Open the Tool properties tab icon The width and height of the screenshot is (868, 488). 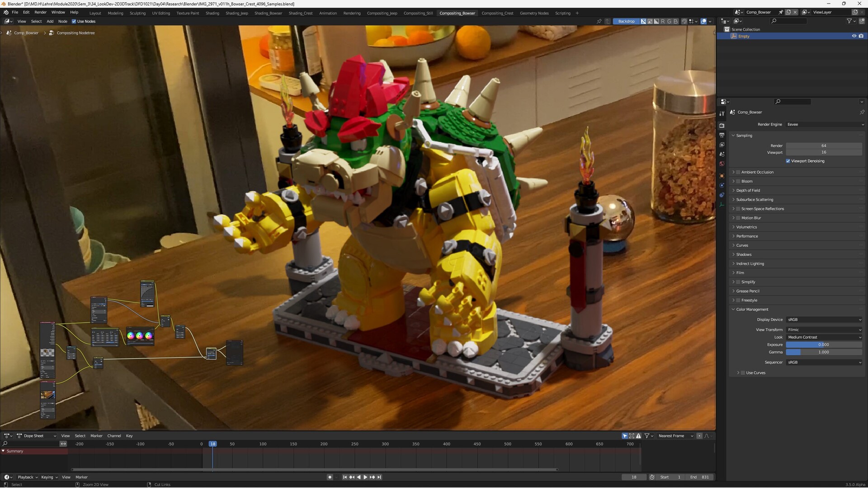tap(722, 113)
